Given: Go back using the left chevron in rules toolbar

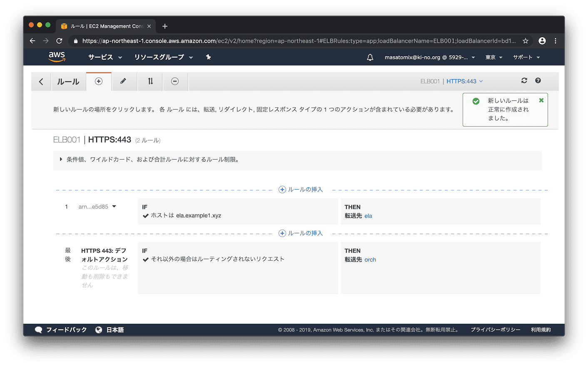Looking at the screenshot, I should point(41,82).
